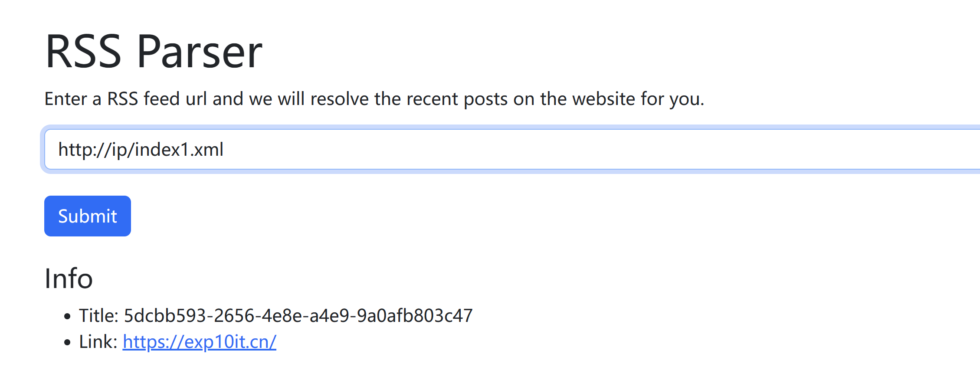980x367 pixels.
Task: Click the bullet before the Link entry
Action: click(x=67, y=342)
